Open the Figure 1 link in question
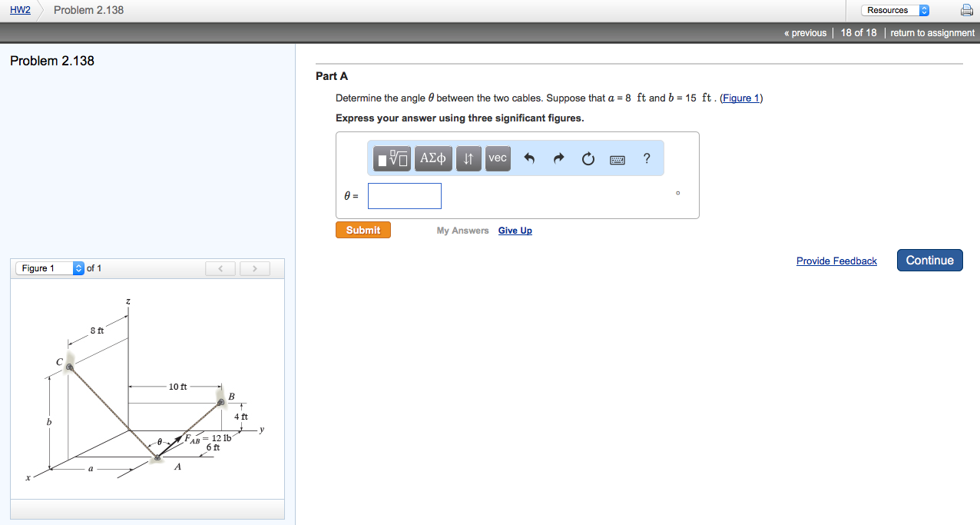Viewport: 980px width, 525px height. pyautogui.click(x=741, y=98)
